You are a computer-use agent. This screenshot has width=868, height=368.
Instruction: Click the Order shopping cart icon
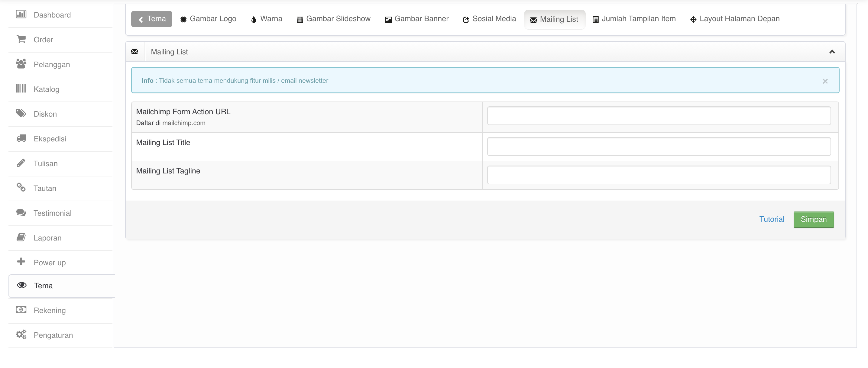coord(21,39)
